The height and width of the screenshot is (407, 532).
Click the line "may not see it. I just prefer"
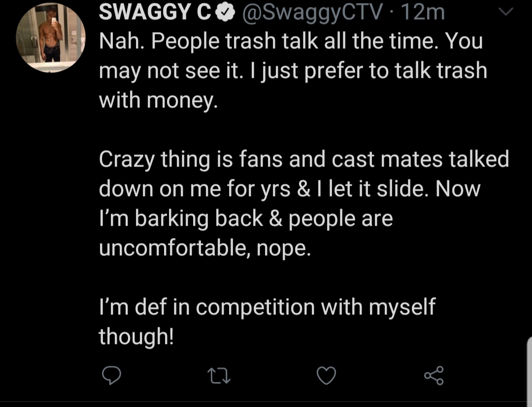293,71
